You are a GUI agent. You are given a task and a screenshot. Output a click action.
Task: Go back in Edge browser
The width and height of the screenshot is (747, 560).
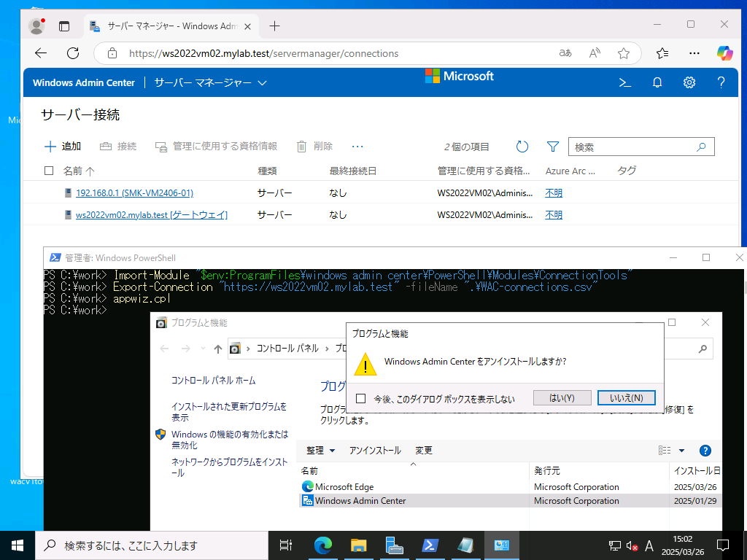[x=41, y=53]
